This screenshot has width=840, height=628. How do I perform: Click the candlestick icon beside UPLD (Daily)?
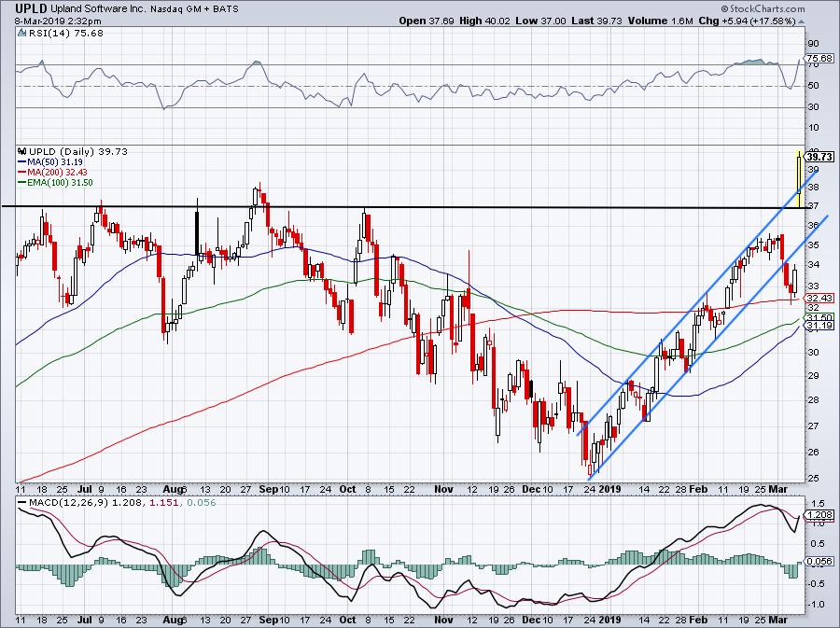22,151
